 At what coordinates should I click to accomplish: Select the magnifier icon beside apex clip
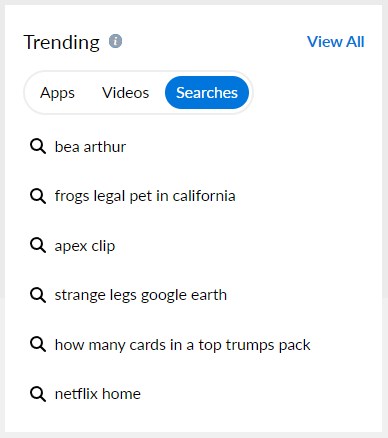click(x=38, y=245)
